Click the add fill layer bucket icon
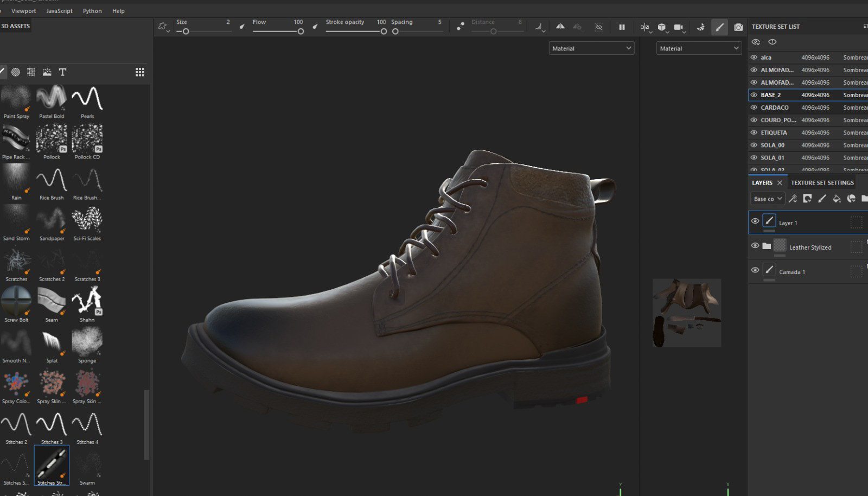Viewport: 868px width, 496px height. click(837, 199)
